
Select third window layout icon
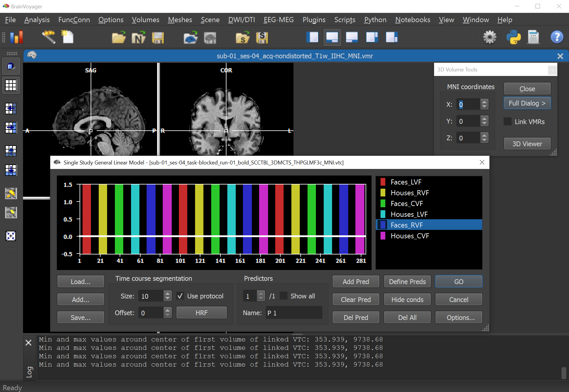pos(352,37)
